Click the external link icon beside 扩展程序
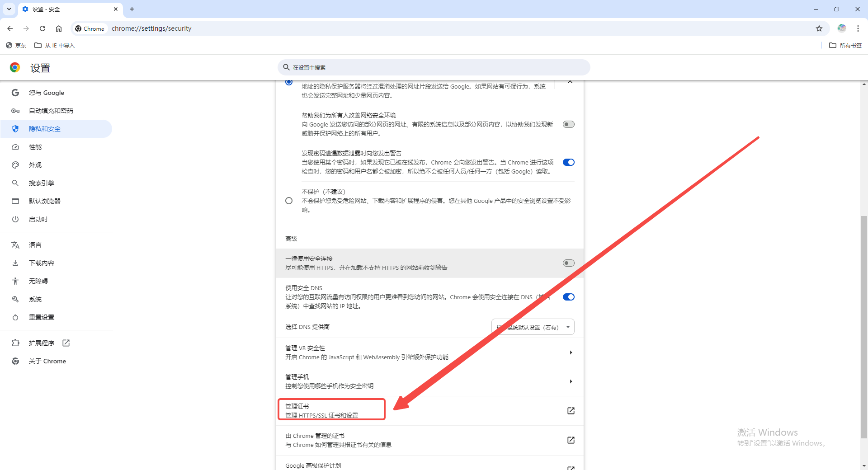The width and height of the screenshot is (868, 470). [x=66, y=343]
